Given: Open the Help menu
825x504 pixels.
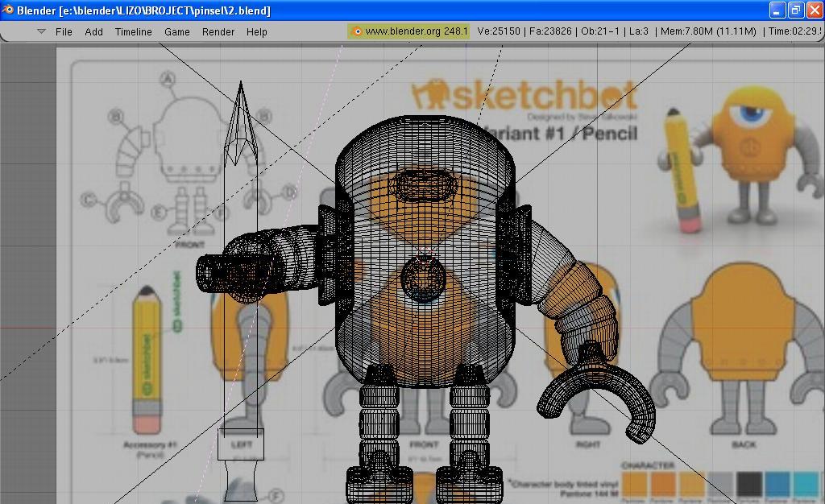Looking at the screenshot, I should 256,31.
